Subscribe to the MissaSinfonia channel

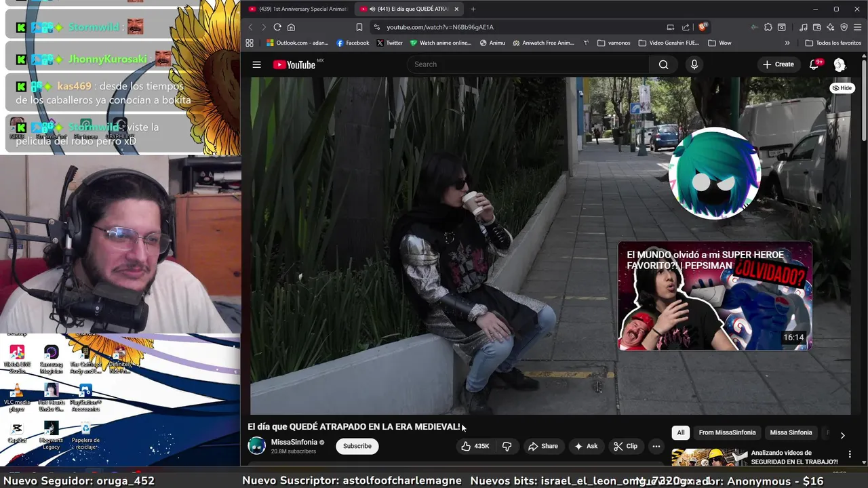click(357, 446)
